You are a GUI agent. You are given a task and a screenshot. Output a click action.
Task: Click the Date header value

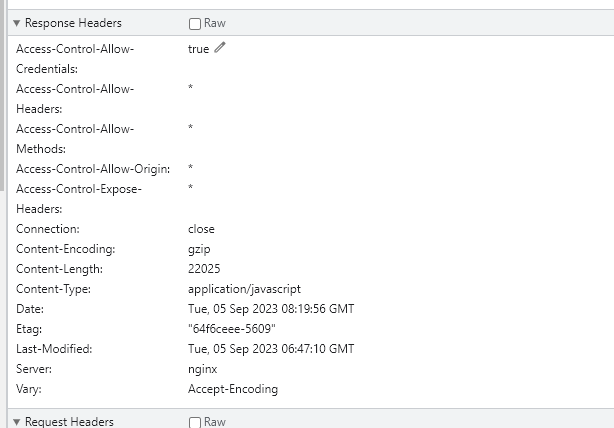click(270, 309)
